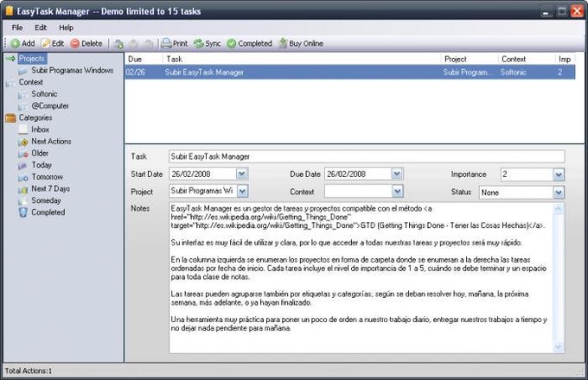Select the Projects tree node

point(32,59)
